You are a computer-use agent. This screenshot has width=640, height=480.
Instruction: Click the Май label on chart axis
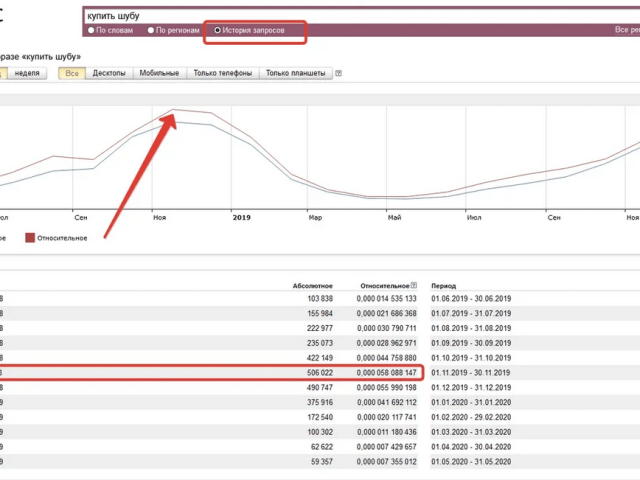click(x=396, y=215)
